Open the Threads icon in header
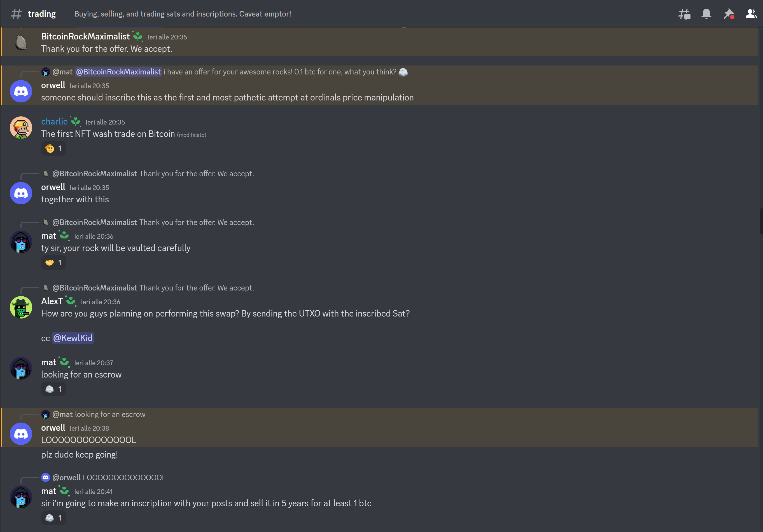Image resolution: width=763 pixels, height=532 pixels. tap(684, 14)
